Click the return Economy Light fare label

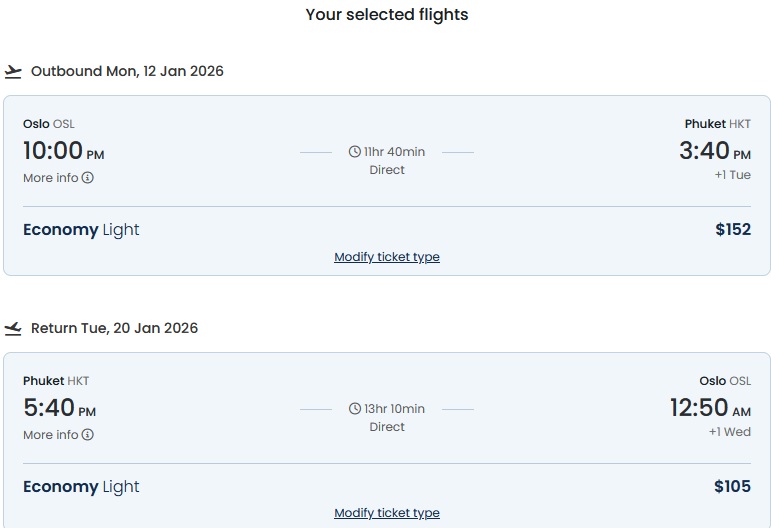(x=81, y=487)
